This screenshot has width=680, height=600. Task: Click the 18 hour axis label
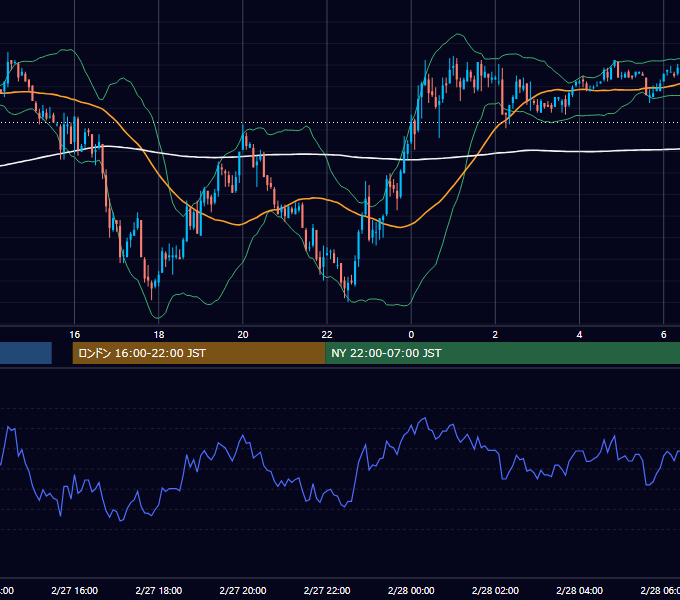159,334
